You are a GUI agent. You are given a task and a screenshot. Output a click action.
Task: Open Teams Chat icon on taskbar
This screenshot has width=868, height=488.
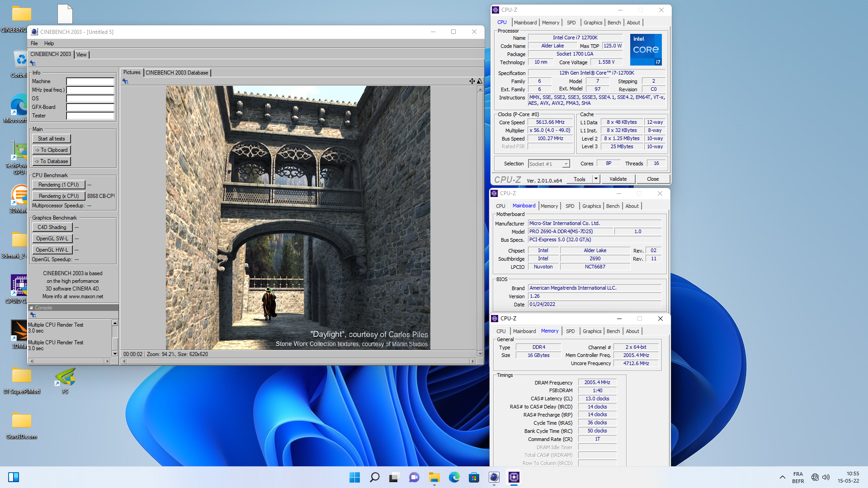[x=414, y=477]
